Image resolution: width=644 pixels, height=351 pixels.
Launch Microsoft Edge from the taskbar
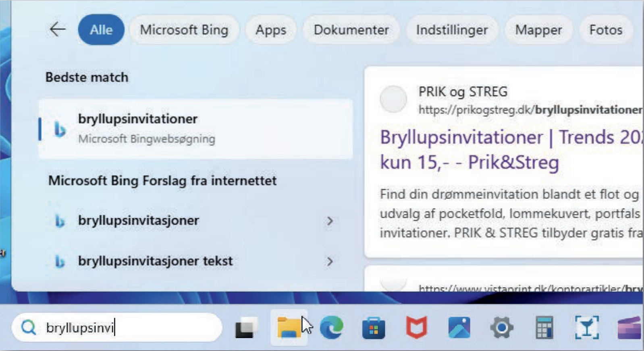coord(331,327)
